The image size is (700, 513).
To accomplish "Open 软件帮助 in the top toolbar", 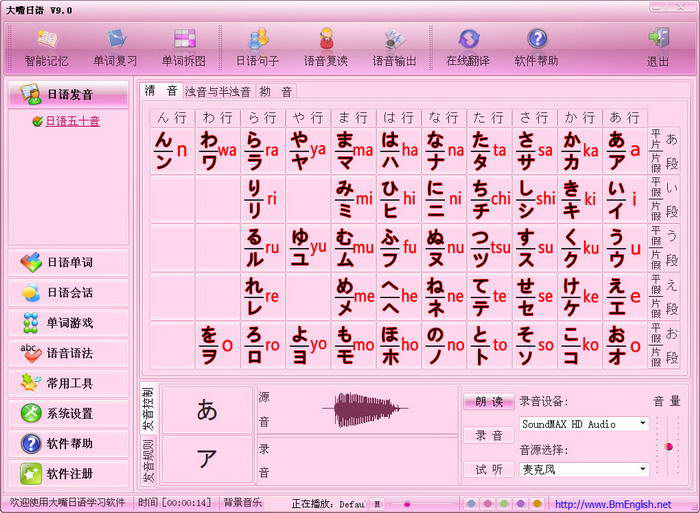I will coord(537,46).
